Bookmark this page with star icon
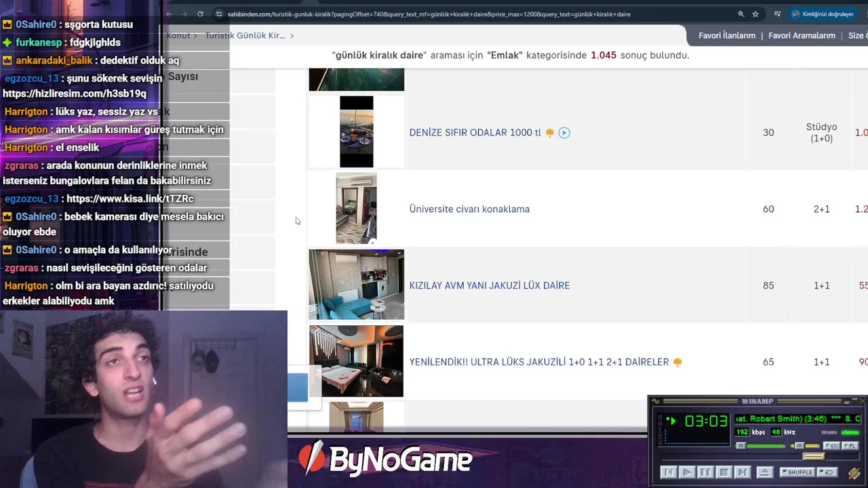This screenshot has height=488, width=868. (x=755, y=14)
